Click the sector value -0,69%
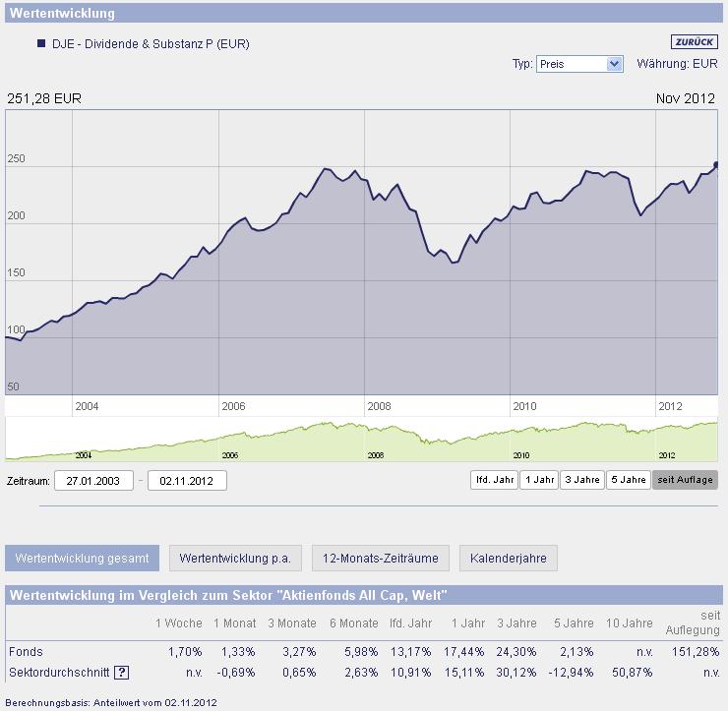Screen dimensions: 728x711 point(236,672)
